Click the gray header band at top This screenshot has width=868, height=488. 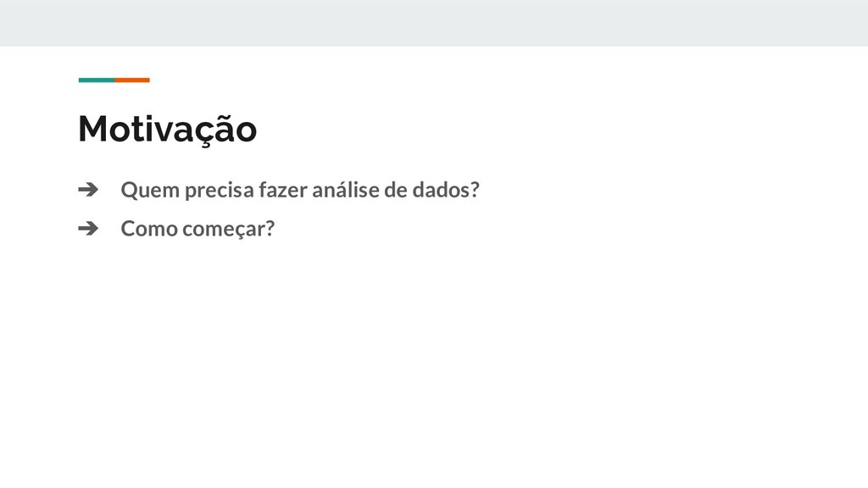point(434,23)
